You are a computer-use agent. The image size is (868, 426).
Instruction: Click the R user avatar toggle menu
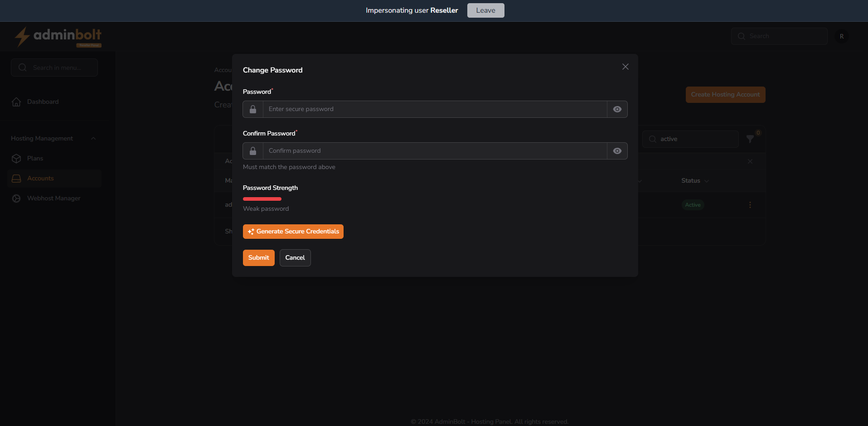(x=841, y=36)
